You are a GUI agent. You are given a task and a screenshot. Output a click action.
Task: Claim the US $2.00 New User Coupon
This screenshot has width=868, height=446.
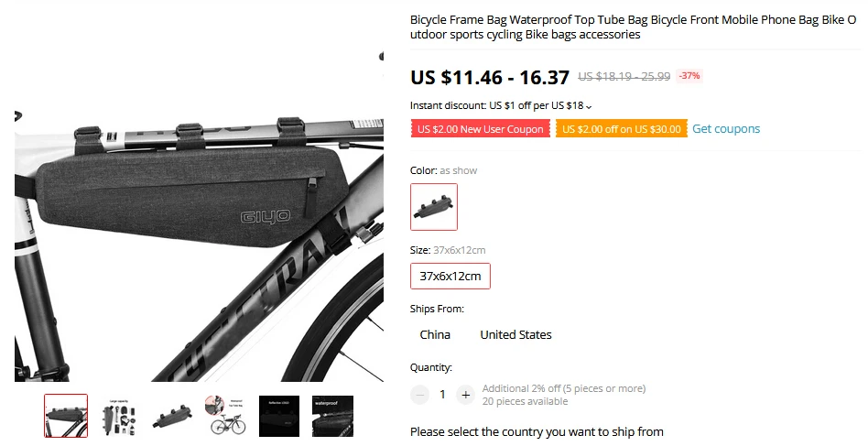(481, 129)
